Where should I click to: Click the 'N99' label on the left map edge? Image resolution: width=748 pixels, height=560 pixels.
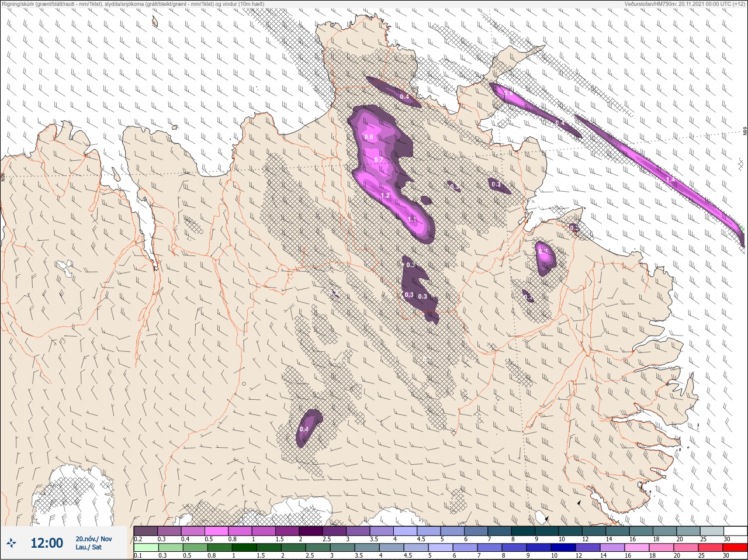point(3,176)
